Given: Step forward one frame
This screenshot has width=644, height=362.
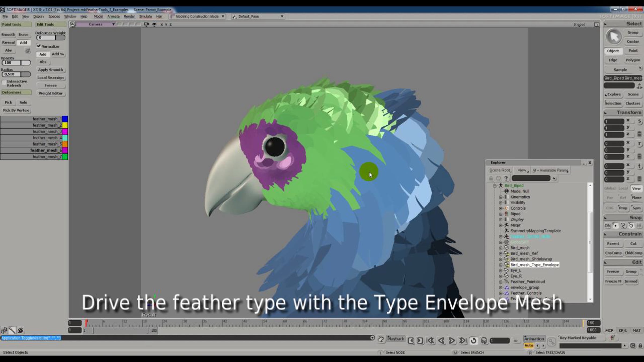Looking at the screenshot, I should tap(420, 341).
